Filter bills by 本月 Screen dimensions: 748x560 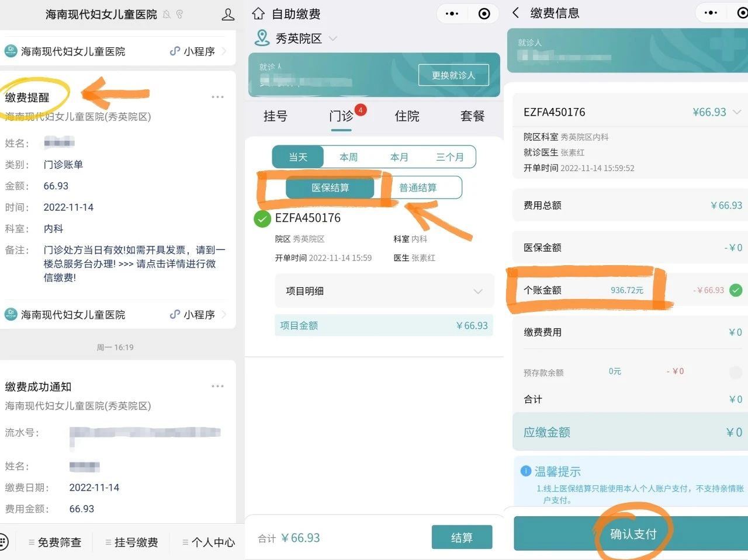coord(399,157)
